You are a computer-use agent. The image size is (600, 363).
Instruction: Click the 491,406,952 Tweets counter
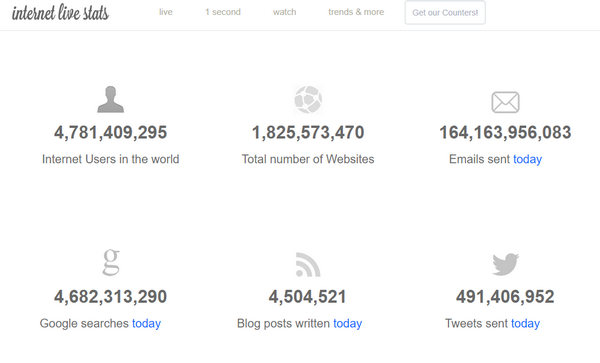click(505, 297)
